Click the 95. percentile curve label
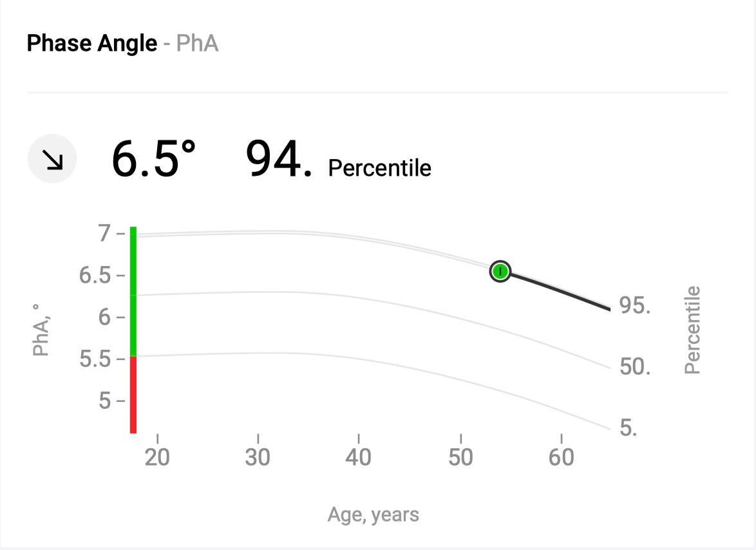Screen dimensions: 756x550 point(635,305)
